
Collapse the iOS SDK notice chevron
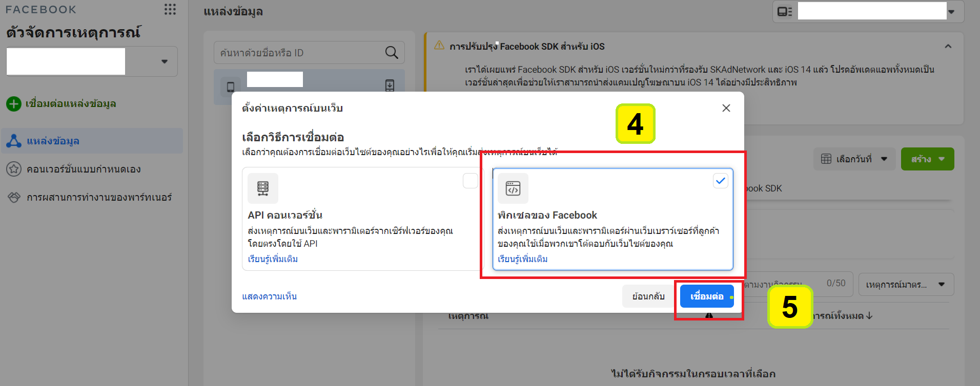coord(948,47)
